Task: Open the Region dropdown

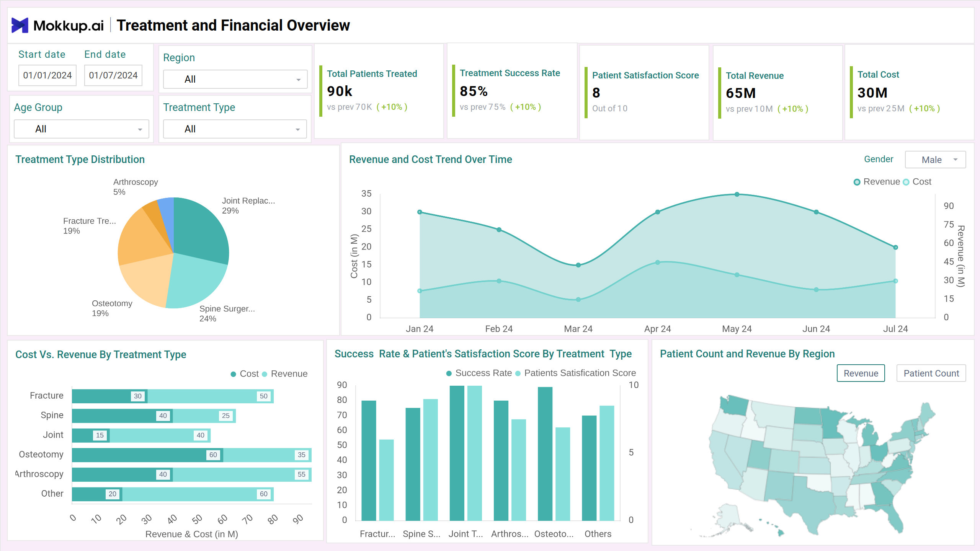Action: click(x=235, y=79)
